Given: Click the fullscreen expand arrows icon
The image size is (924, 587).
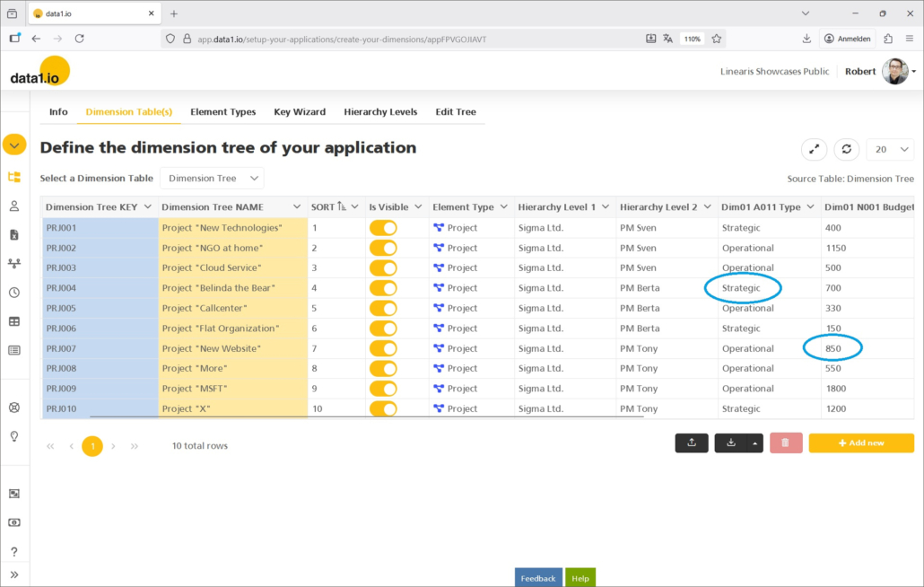Looking at the screenshot, I should [x=814, y=149].
